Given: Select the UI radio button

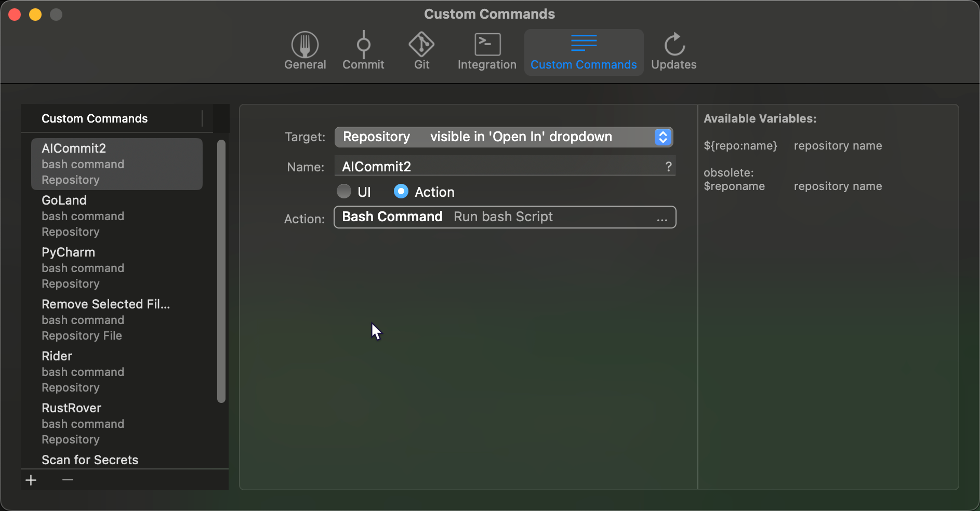Looking at the screenshot, I should point(344,192).
